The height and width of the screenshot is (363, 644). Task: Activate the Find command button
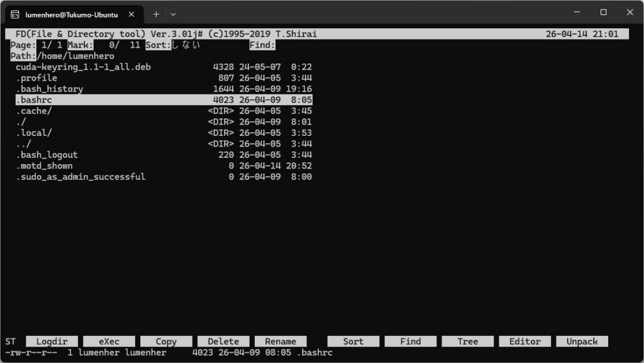pos(410,342)
